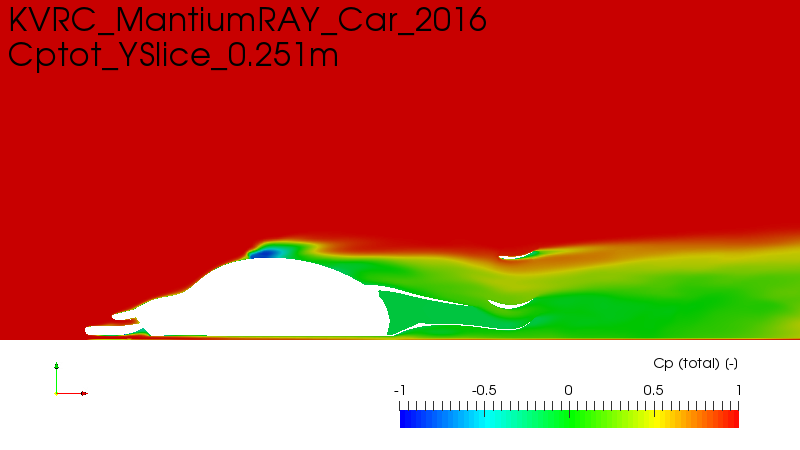The image size is (800, 450).
Task: Click the 0.5 legend tick label
Action: click(x=653, y=390)
